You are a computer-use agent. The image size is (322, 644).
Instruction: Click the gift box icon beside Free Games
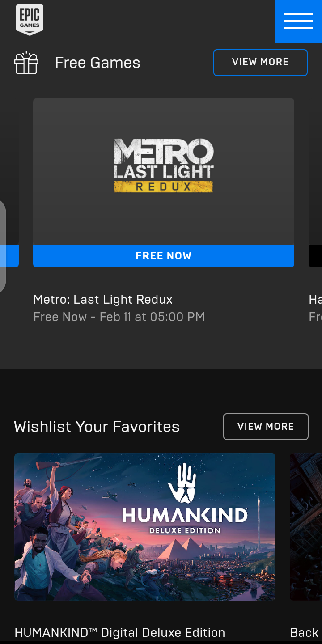[x=26, y=63]
